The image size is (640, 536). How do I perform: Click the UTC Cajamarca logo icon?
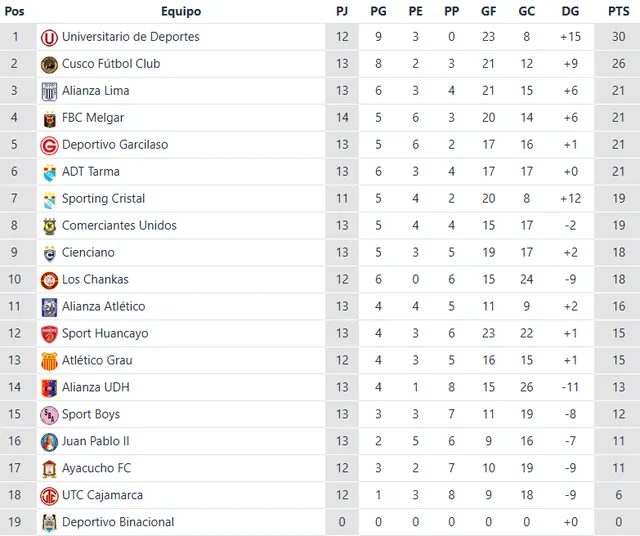point(49,496)
